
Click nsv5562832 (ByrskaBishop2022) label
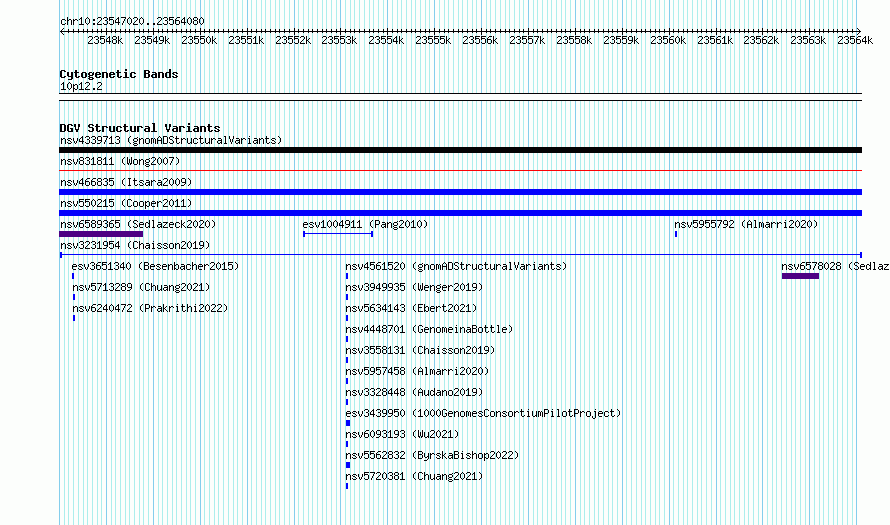(x=432, y=455)
